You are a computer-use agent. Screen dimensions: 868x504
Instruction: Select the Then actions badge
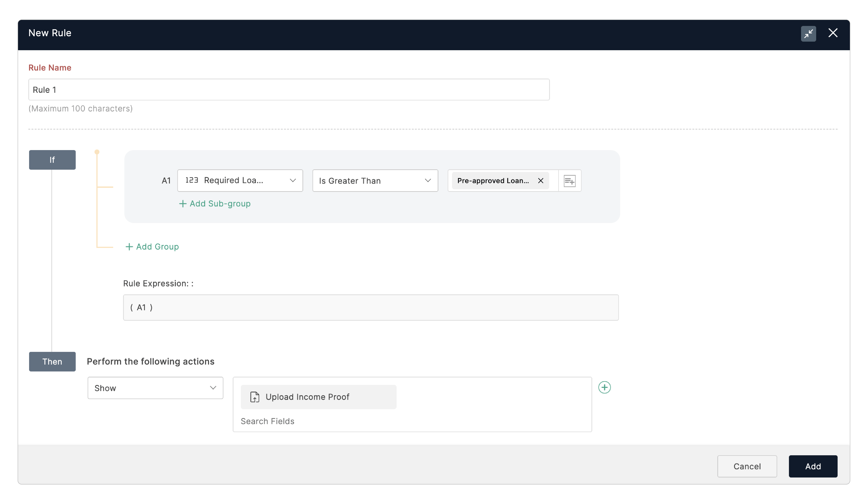52,362
